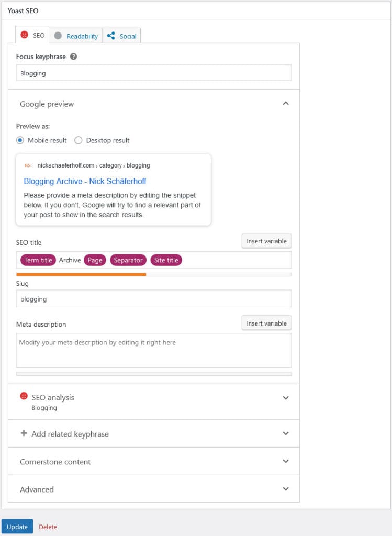This screenshot has width=392, height=536.
Task: Expand the Cornerstone content section
Action: (x=286, y=461)
